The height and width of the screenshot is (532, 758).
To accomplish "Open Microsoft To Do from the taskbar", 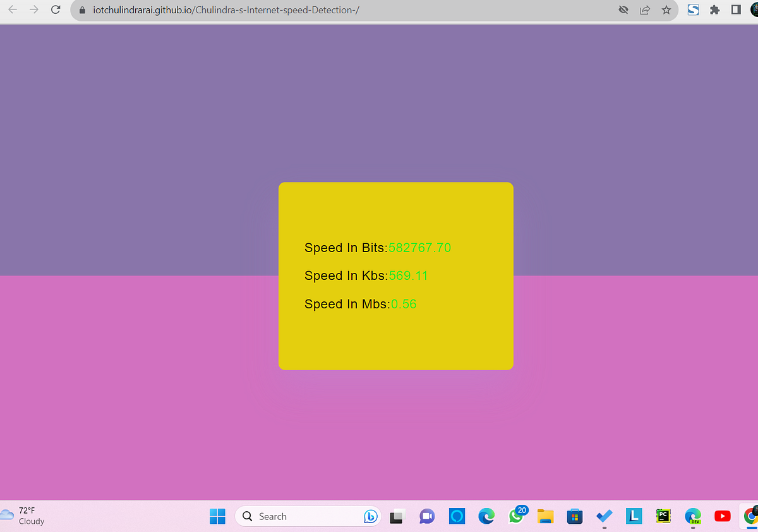I will click(604, 516).
